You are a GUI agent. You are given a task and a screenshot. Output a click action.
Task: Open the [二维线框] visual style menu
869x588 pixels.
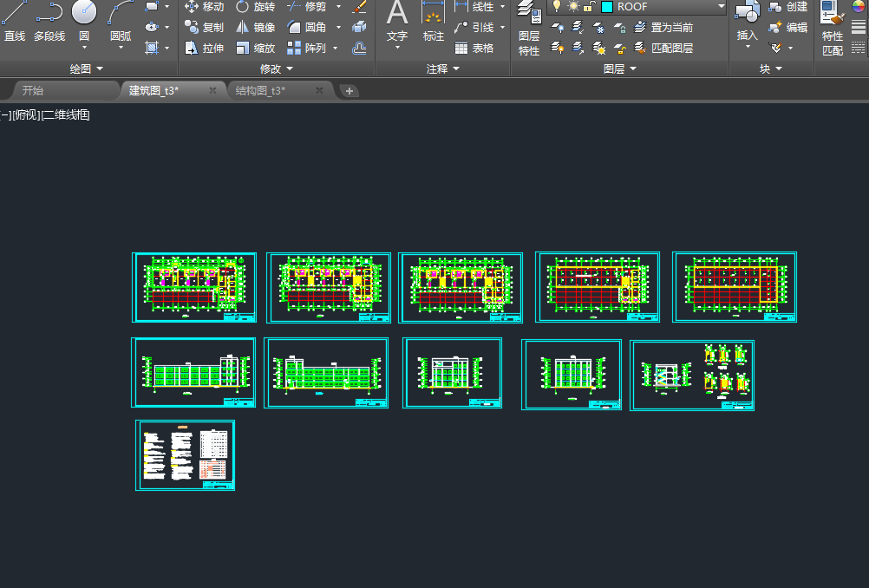tap(65, 114)
